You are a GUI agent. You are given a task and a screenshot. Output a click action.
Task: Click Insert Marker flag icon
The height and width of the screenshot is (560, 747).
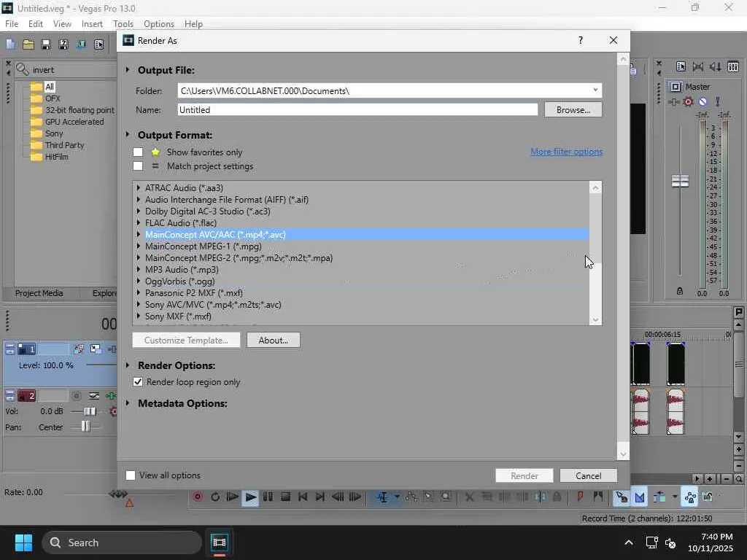click(580, 497)
